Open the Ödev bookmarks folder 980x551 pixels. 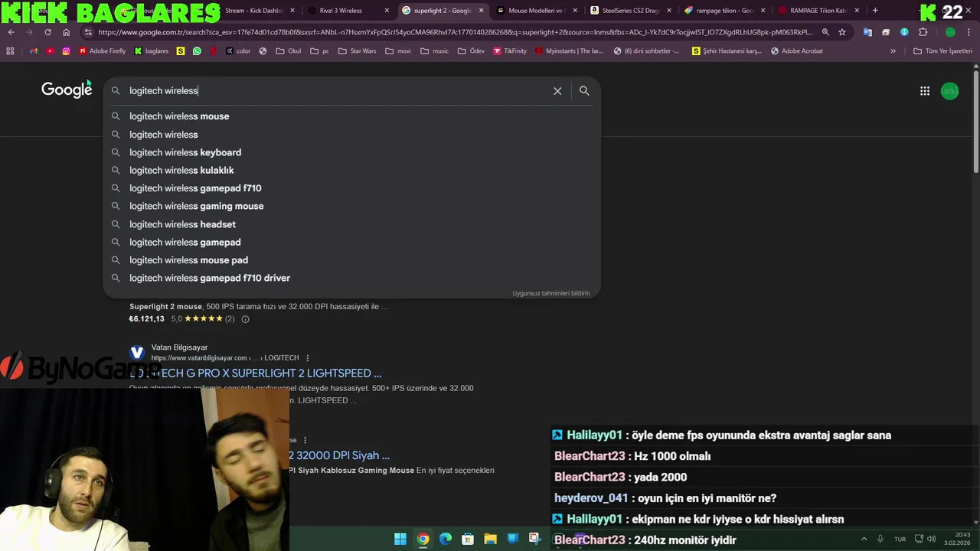click(471, 51)
